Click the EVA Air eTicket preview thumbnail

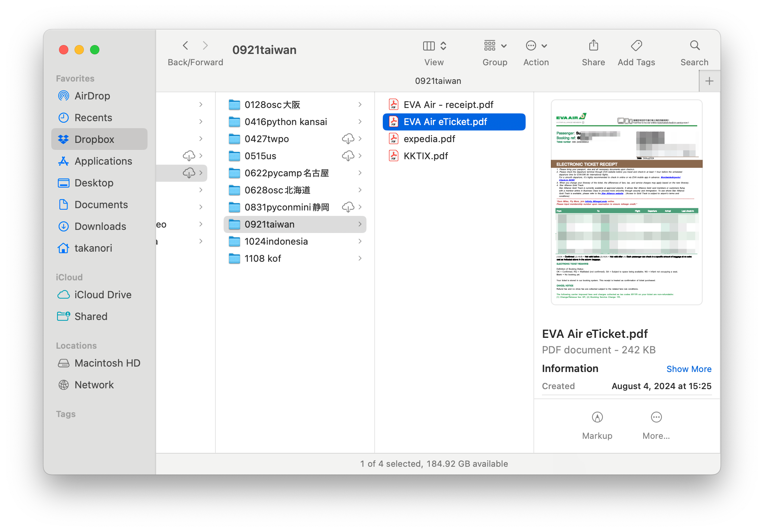[x=627, y=202]
